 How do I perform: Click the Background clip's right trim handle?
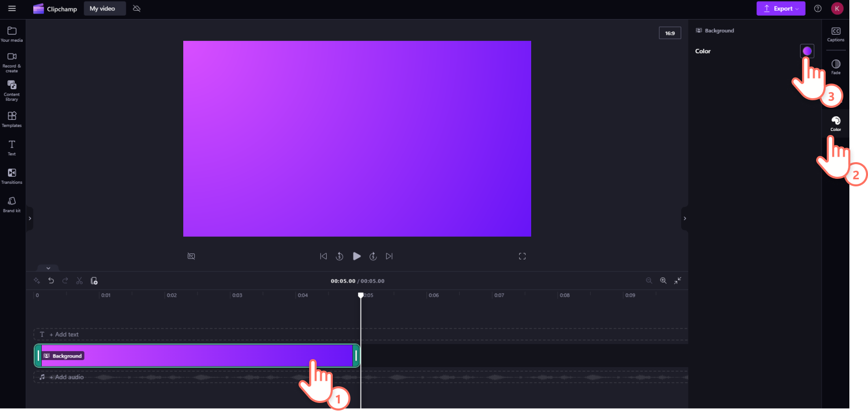(356, 356)
